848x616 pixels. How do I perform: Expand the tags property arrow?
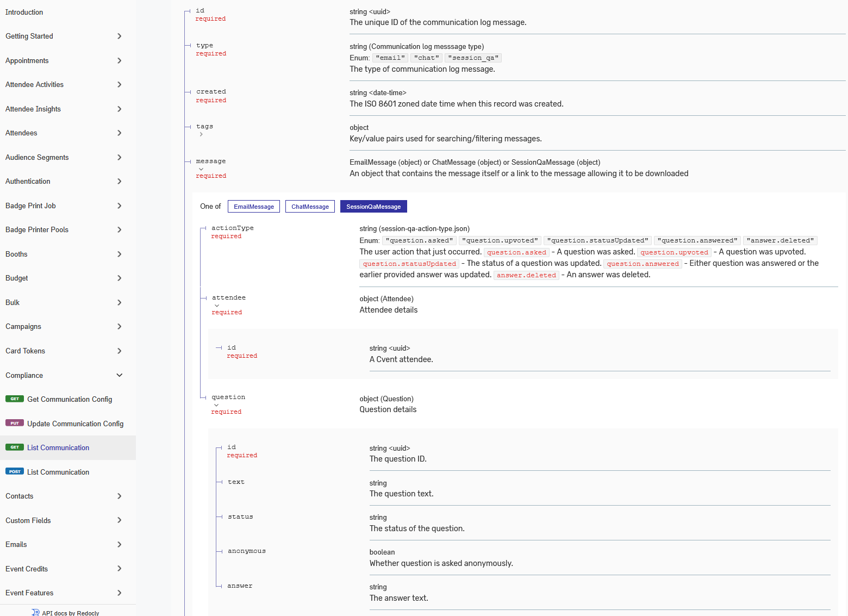[201, 134]
